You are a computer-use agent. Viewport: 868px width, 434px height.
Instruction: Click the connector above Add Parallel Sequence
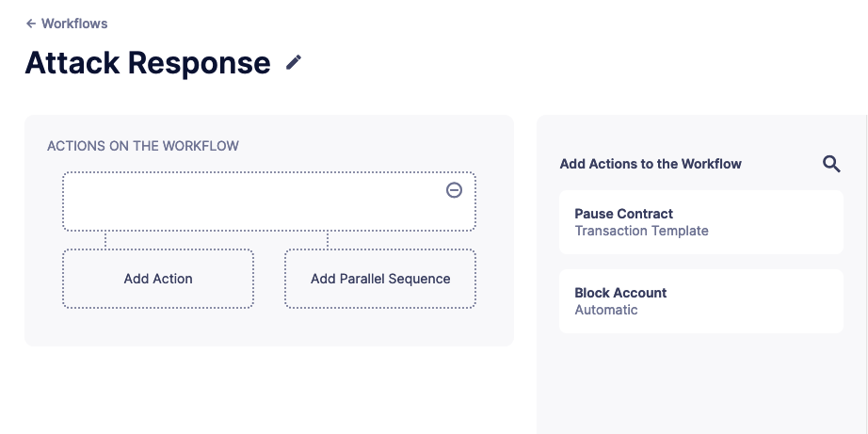point(328,240)
